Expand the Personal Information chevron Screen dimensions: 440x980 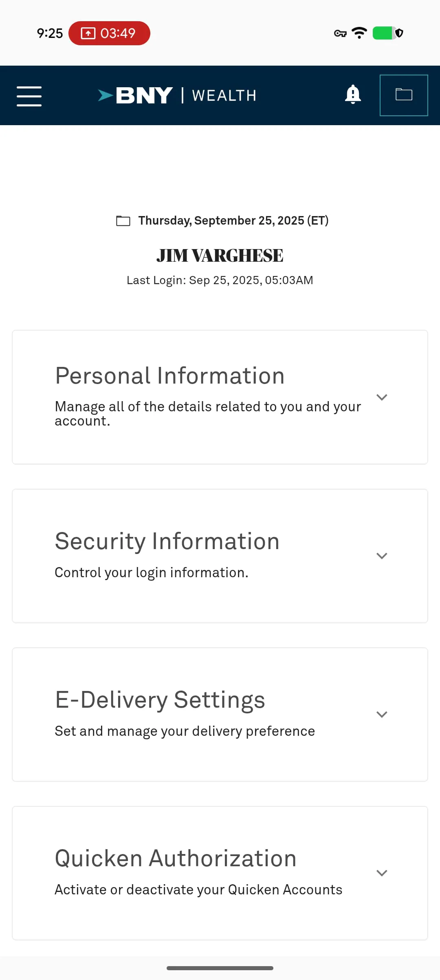tap(382, 397)
